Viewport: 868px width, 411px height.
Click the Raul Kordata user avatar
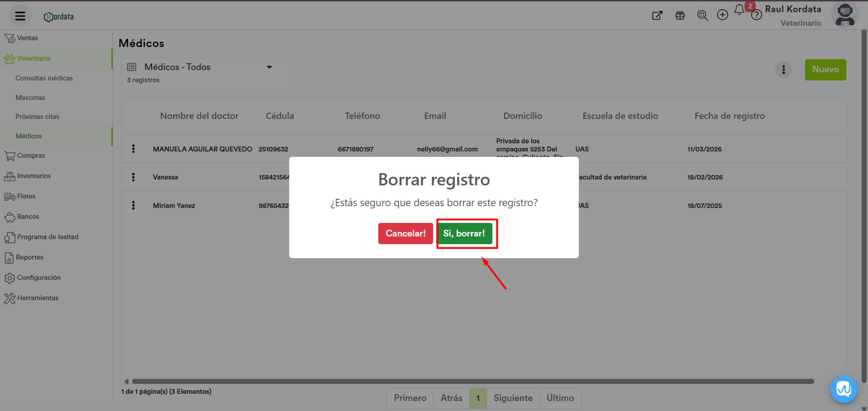(x=844, y=15)
